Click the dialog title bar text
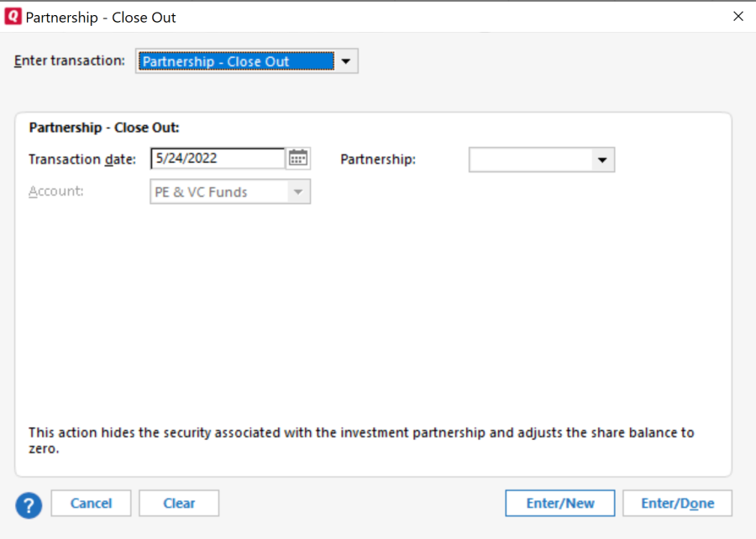The image size is (756, 539). point(101,17)
